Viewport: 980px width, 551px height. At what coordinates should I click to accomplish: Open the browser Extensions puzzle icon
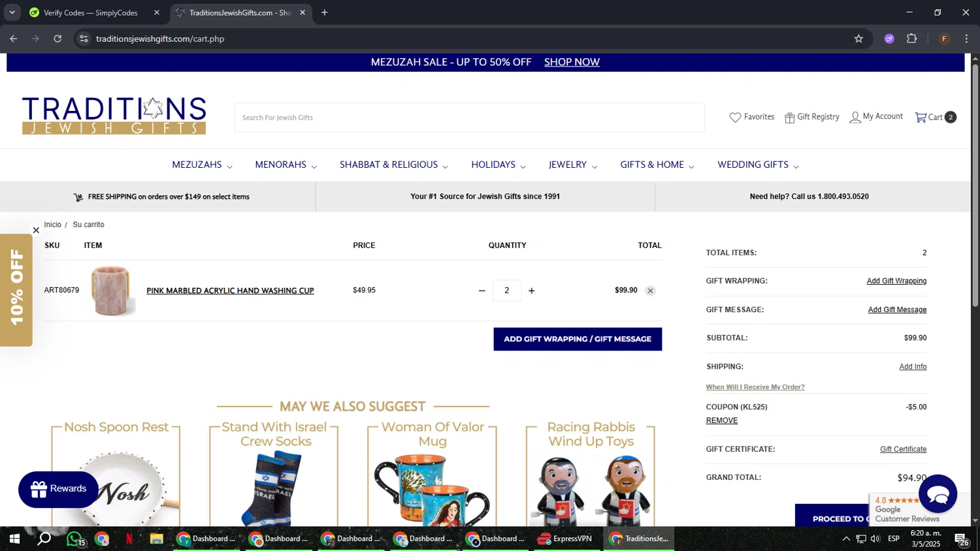[912, 39]
